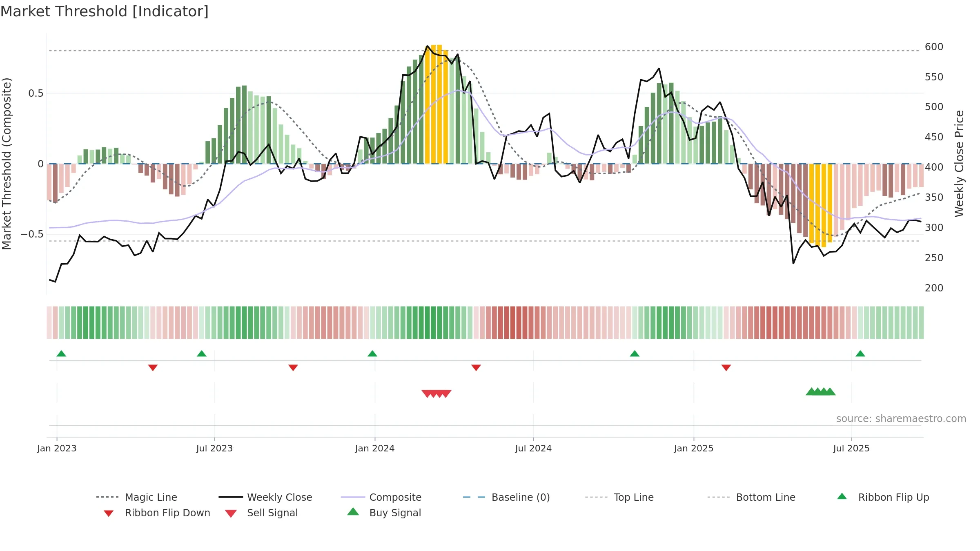This screenshot has height=551, width=980.
Task: Click the 450 price axis tick
Action: coord(934,137)
